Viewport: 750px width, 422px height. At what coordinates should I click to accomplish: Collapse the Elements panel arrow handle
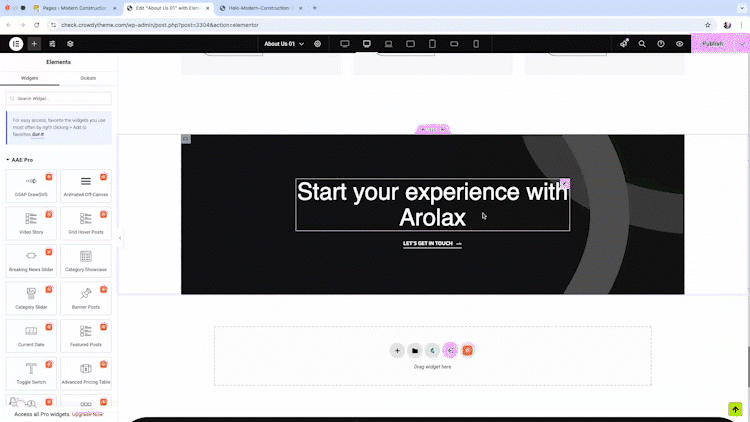[120, 238]
